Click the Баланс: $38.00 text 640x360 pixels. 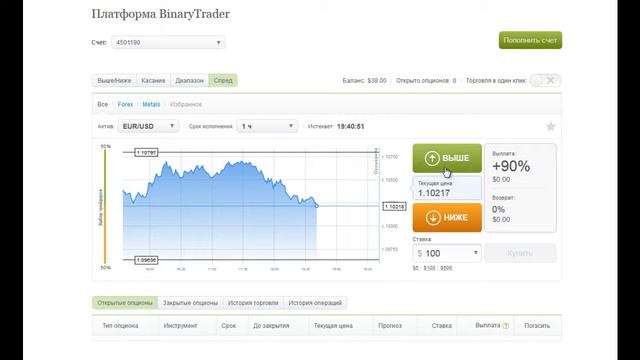pyautogui.click(x=364, y=81)
